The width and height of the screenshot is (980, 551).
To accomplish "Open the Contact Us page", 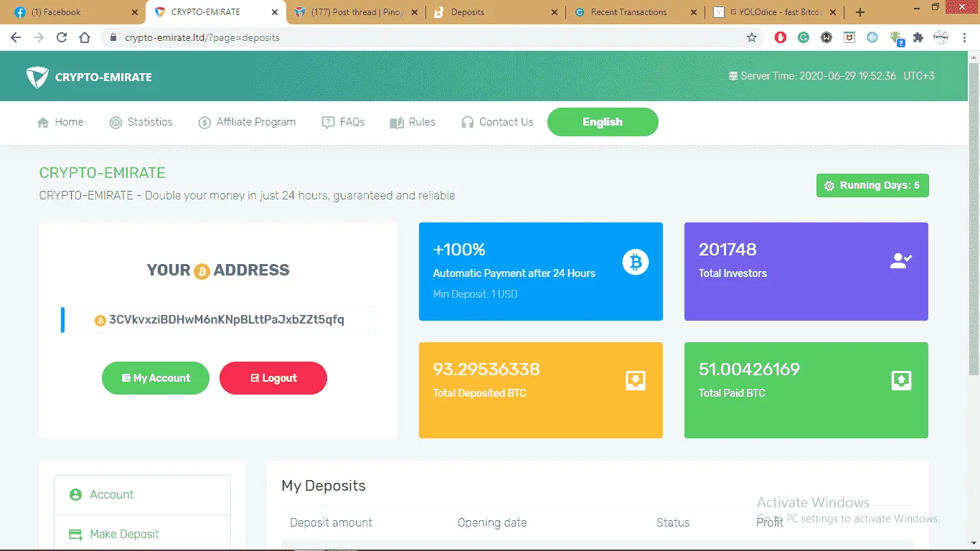I will tap(497, 123).
